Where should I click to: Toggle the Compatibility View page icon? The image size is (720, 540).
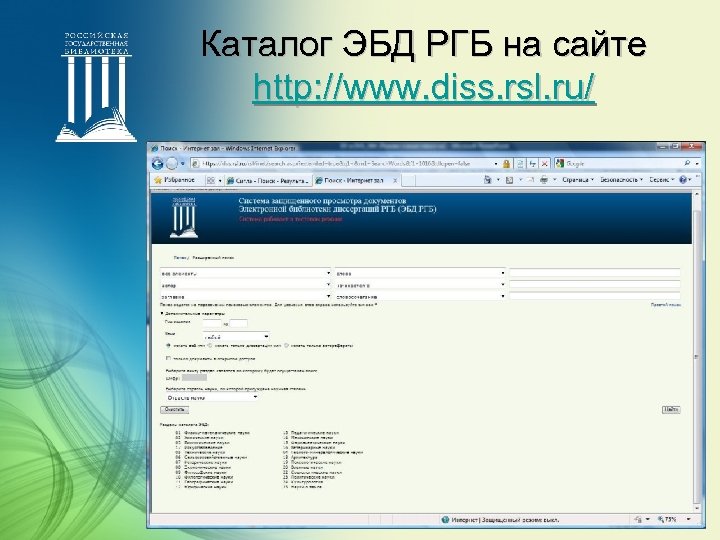520,163
